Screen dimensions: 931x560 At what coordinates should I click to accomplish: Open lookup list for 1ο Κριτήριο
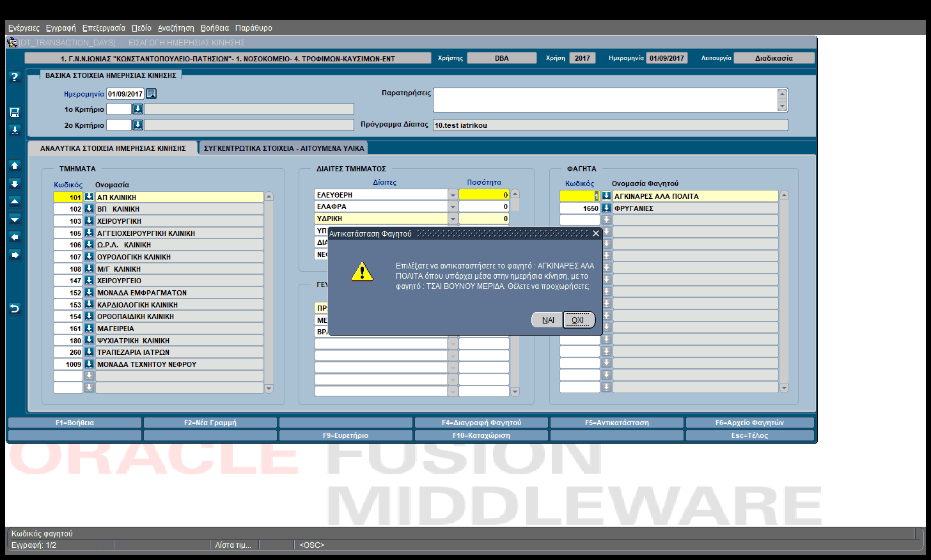(137, 109)
